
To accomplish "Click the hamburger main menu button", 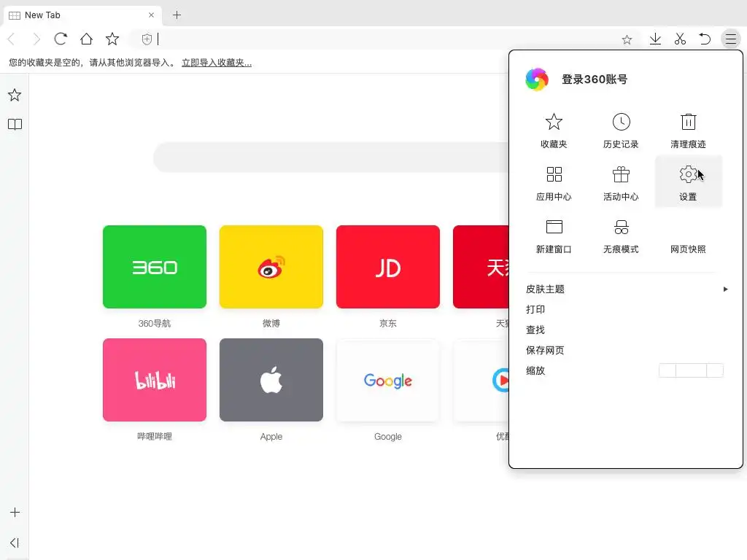I will click(x=730, y=39).
